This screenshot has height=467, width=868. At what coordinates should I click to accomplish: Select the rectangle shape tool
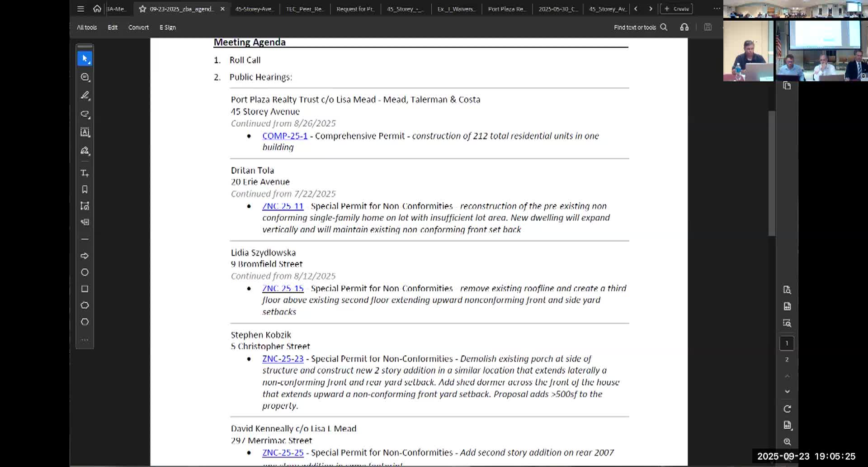pos(85,289)
